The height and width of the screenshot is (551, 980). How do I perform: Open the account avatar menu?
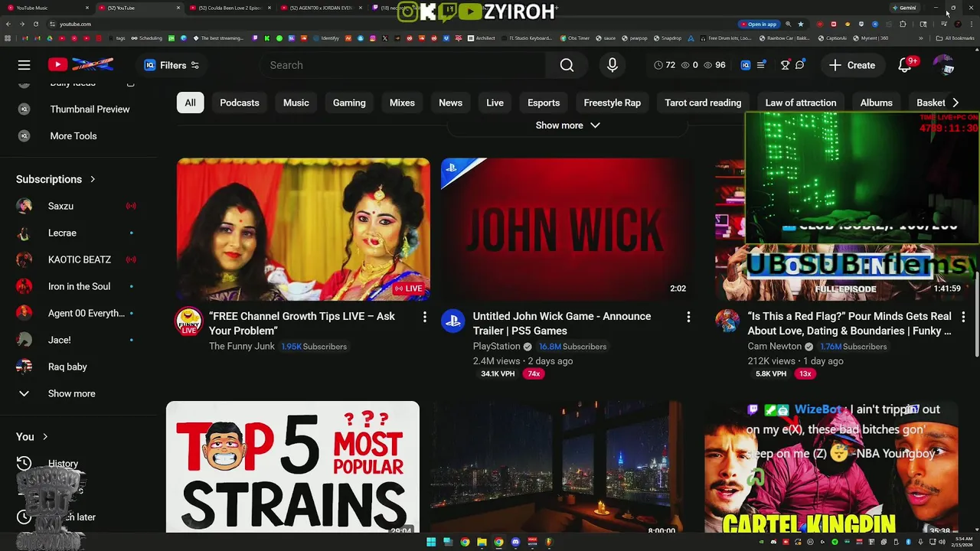click(x=944, y=65)
